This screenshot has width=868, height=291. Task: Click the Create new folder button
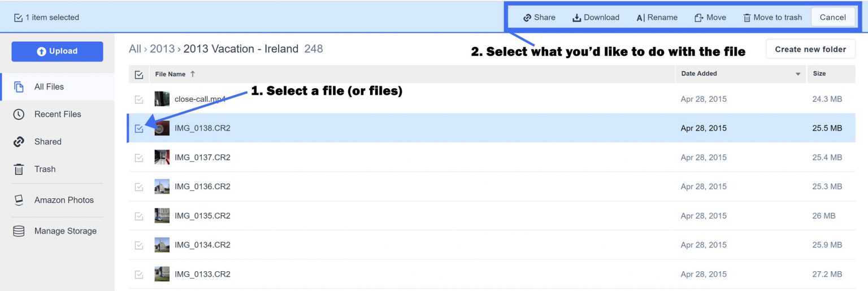tap(810, 49)
